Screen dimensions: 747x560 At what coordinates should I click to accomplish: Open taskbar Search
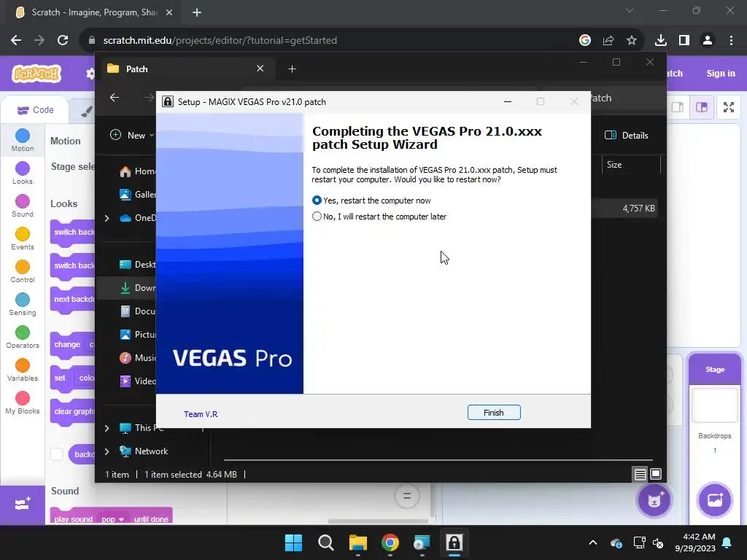click(326, 542)
